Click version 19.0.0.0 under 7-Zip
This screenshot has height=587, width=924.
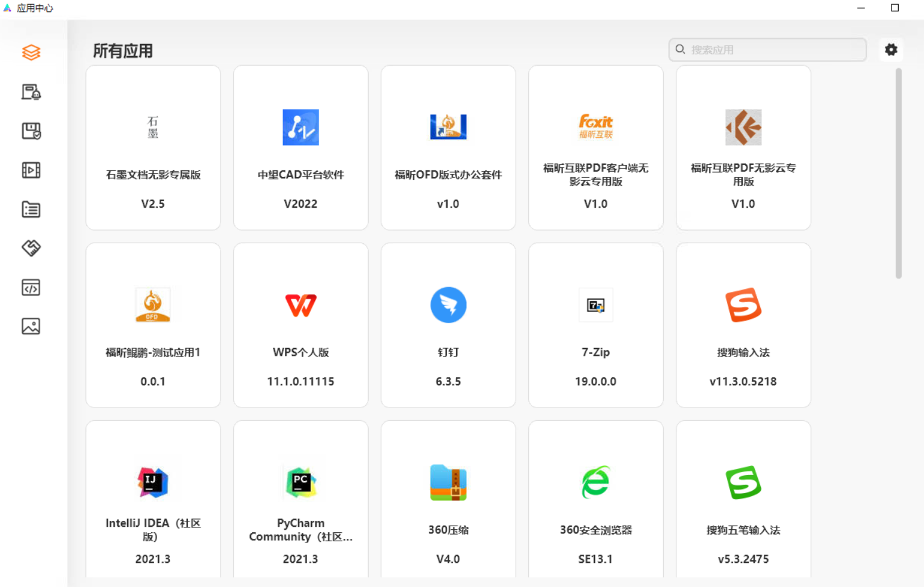pyautogui.click(x=596, y=381)
